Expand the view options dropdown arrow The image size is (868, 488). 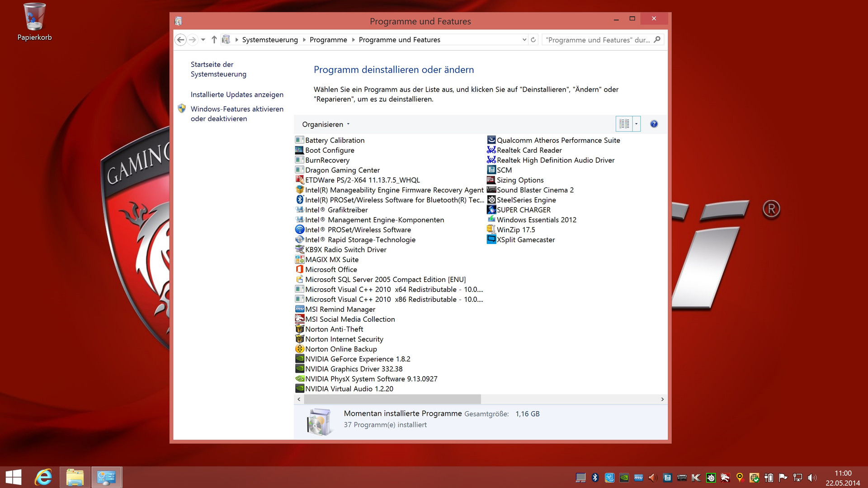pyautogui.click(x=636, y=124)
